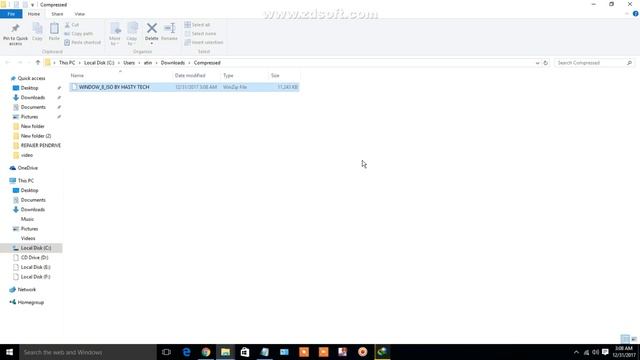The width and height of the screenshot is (640, 360).
Task: Go up one folder level
Action: point(38,63)
